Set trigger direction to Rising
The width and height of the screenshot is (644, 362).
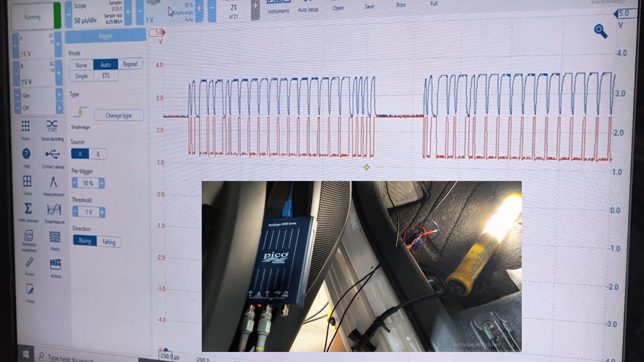click(x=85, y=241)
